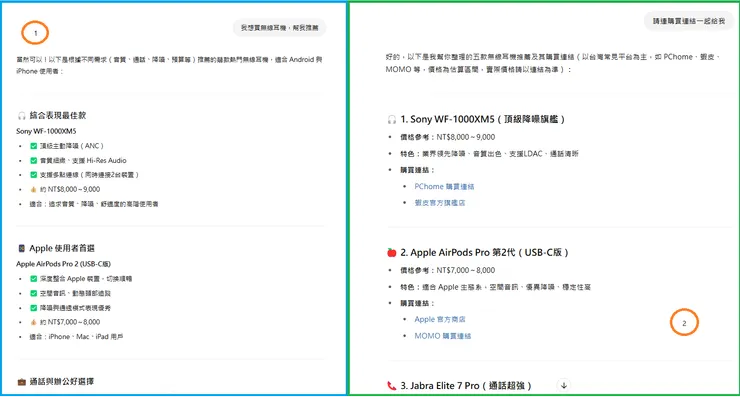Viewport: 740px width, 408px height.
Task: Click the money bag icon beside 約 NT$8,000~9,000
Action: (34, 189)
